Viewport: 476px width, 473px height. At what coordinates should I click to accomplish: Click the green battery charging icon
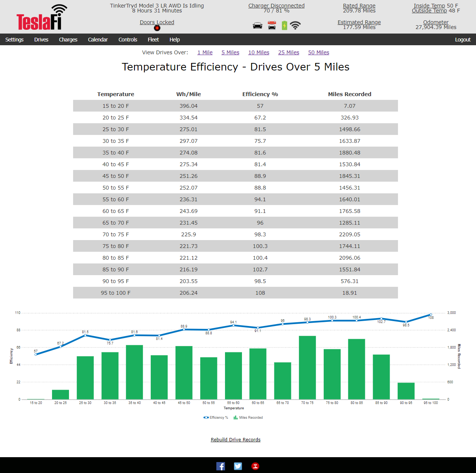pos(285,25)
